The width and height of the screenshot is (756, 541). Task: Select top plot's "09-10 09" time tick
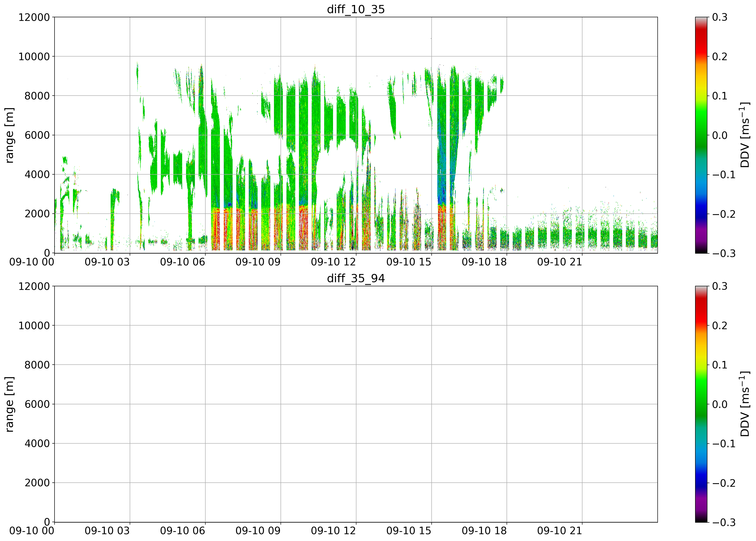(x=258, y=262)
